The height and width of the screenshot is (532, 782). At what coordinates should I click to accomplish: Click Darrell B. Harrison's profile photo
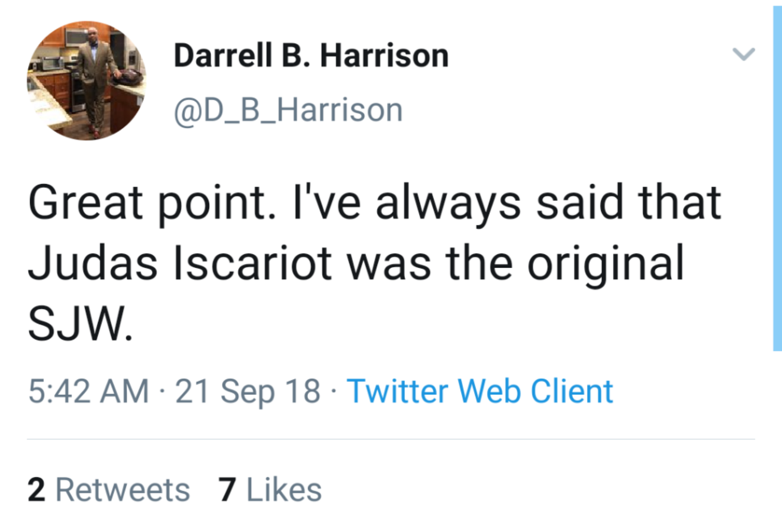coord(86,81)
